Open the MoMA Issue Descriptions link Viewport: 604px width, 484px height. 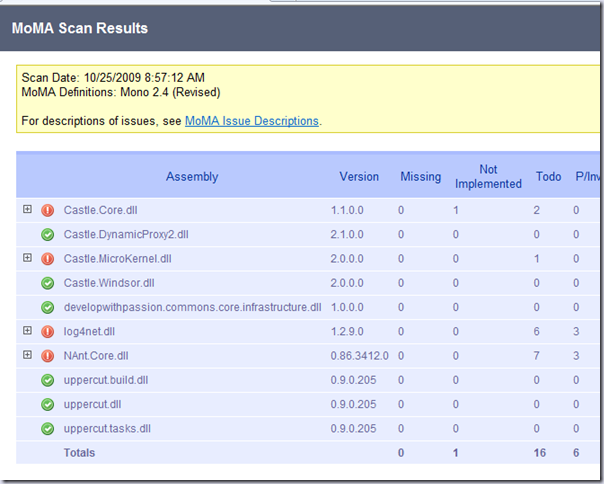(x=252, y=121)
